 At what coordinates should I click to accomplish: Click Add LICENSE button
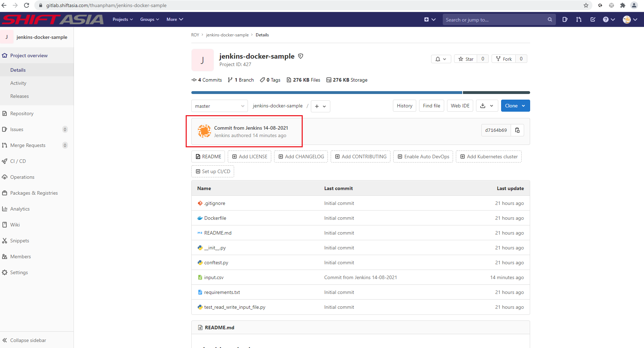[250, 157]
